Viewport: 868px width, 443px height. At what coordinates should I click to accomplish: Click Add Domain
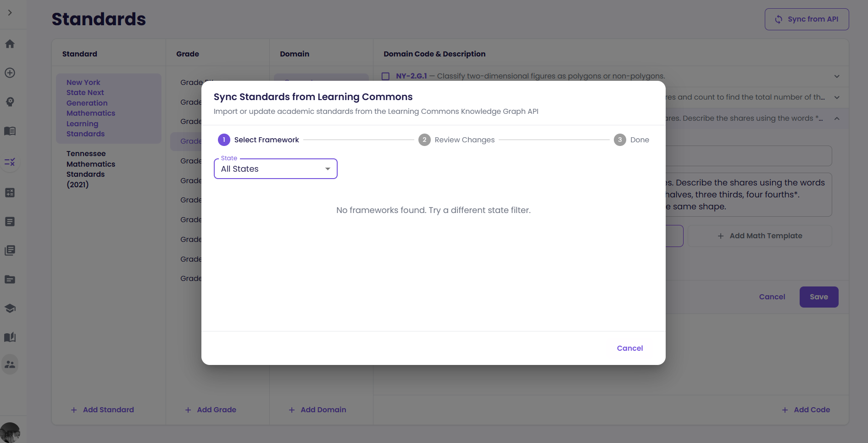(x=317, y=410)
